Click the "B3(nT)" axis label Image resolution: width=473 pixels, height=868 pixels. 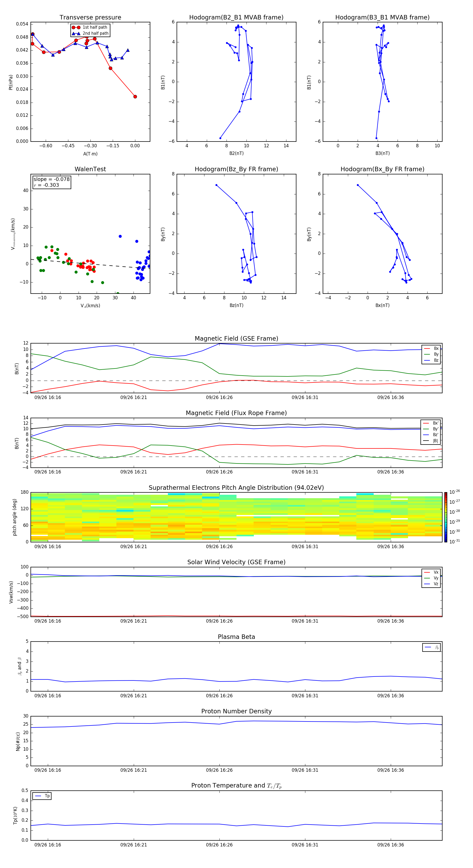[382, 153]
